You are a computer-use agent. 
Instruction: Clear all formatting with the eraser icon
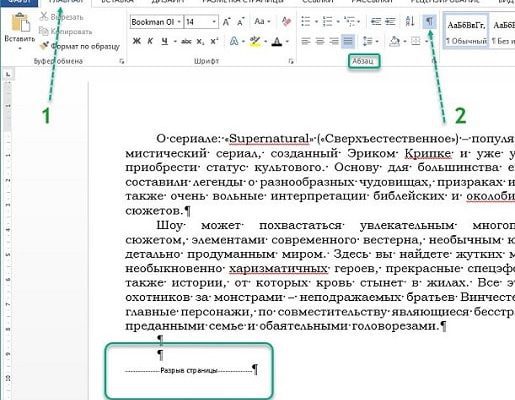[x=286, y=22]
